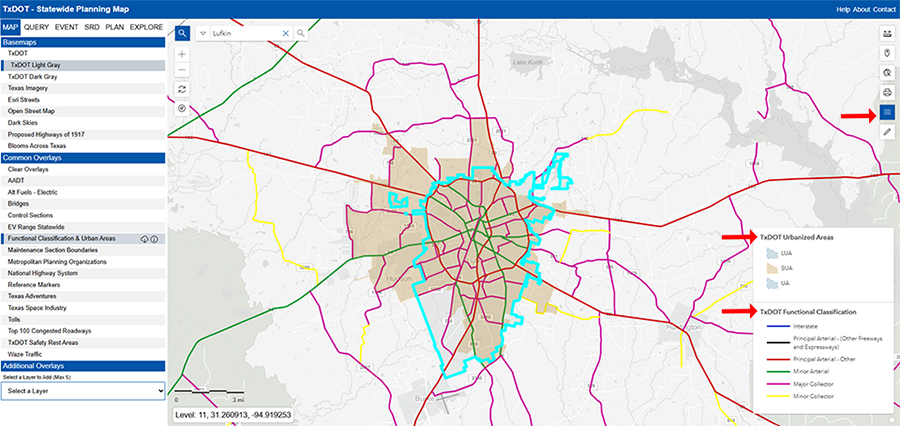Open info for Functional Classification & Urban Areas
Image resolution: width=900 pixels, height=426 pixels.
point(154,239)
